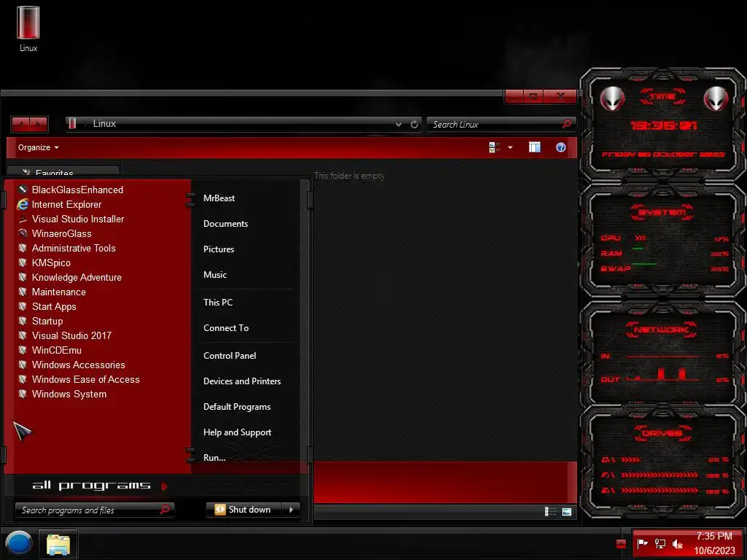
Task: Click the muted volume tray icon
Action: click(x=677, y=543)
